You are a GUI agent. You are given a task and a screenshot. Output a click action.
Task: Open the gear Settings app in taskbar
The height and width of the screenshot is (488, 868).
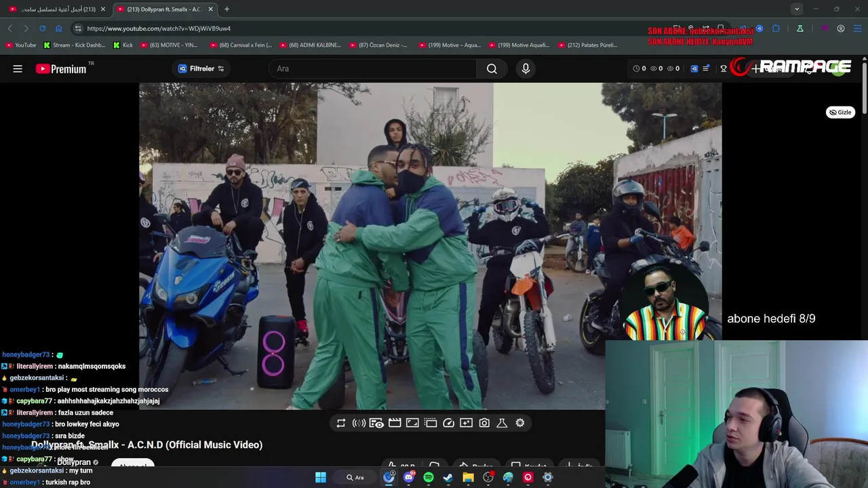tap(548, 477)
